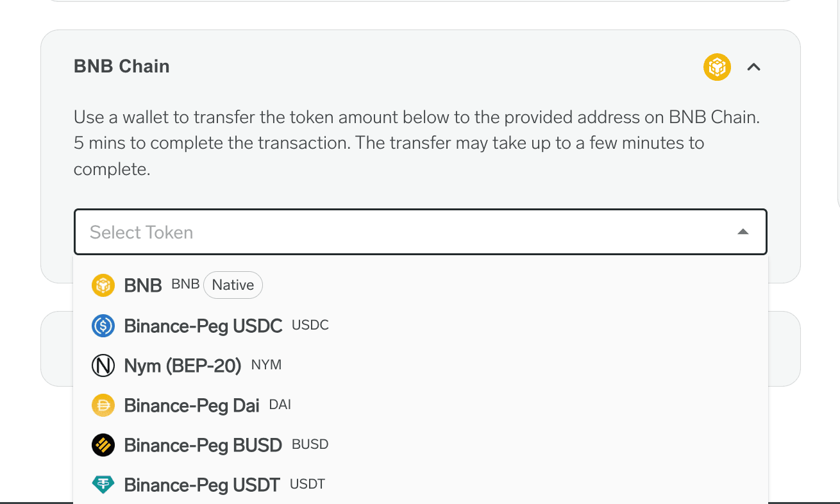The width and height of the screenshot is (840, 504).
Task: Select Binance-Peg USDT token option
Action: (202, 485)
